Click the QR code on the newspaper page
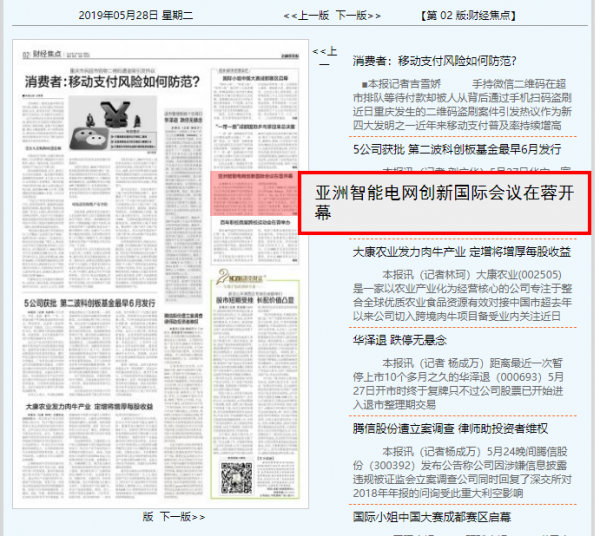The height and width of the screenshot is (536, 600). point(235,476)
